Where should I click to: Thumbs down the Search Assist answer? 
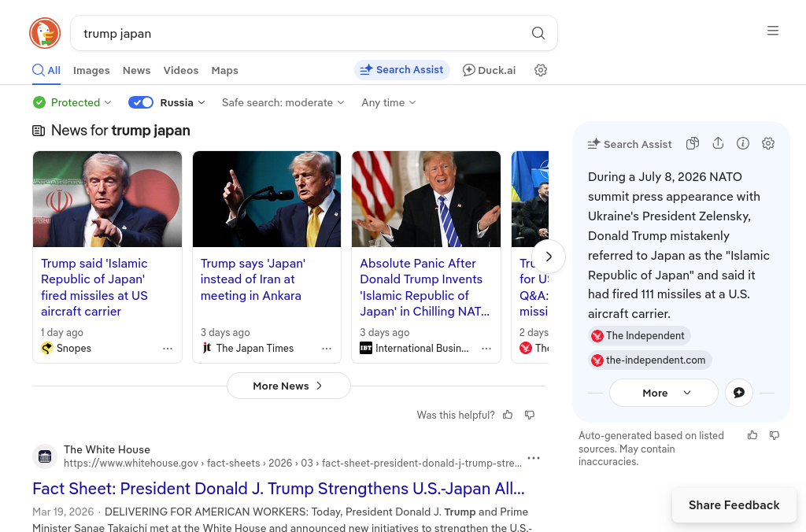pos(775,435)
